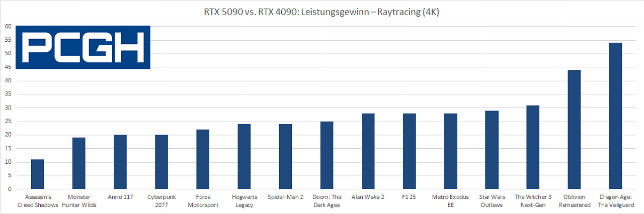Click the y-axis value 50
This screenshot has height=214, width=644.
pos(8,54)
